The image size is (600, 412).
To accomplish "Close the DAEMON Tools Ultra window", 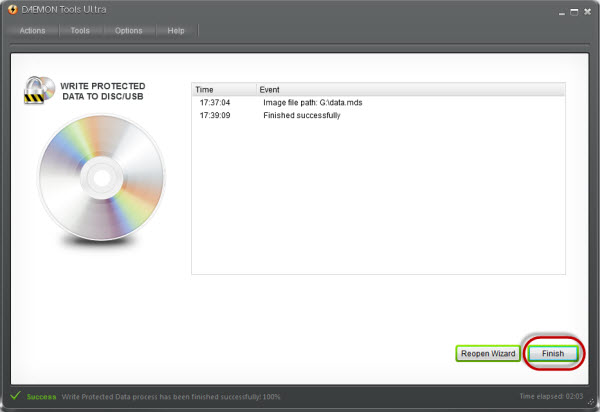I will [x=587, y=12].
